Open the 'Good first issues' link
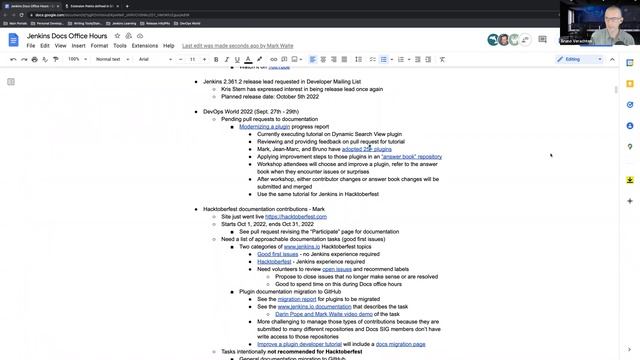 278,254
